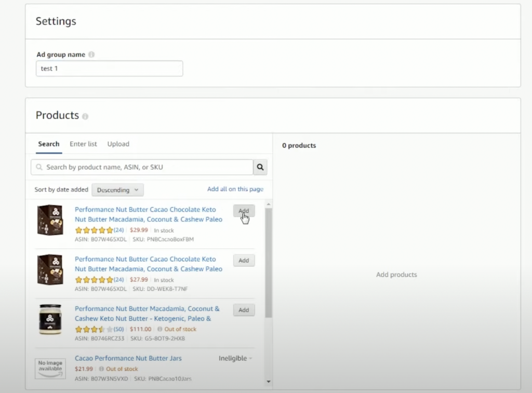Click the Products heading info icon
This screenshot has width=532, height=393.
(85, 116)
